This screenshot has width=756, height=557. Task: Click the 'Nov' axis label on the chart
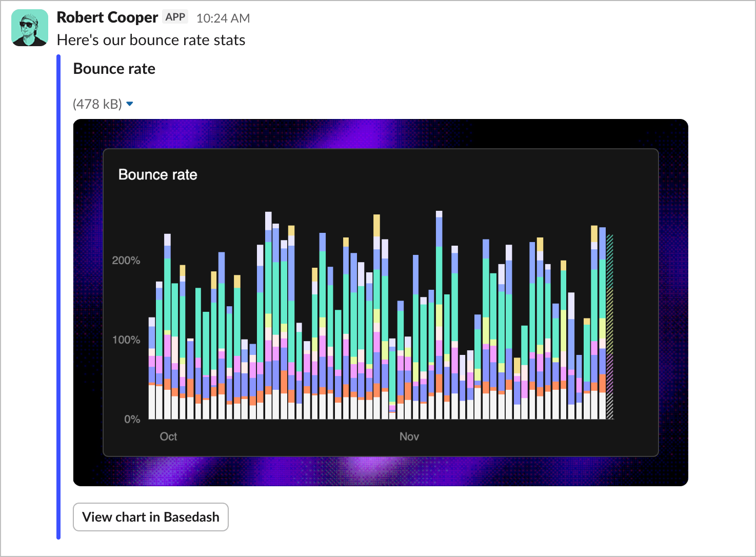409,436
